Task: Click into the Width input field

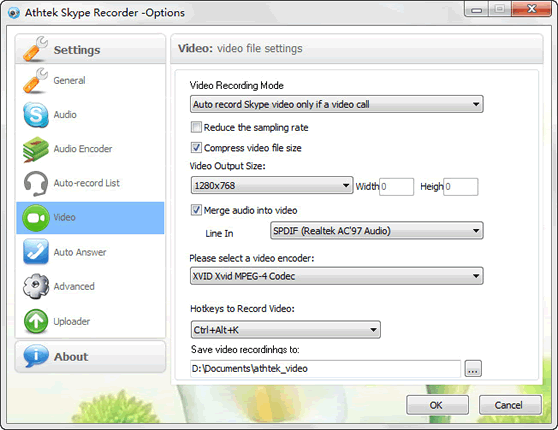Action: 397,187
